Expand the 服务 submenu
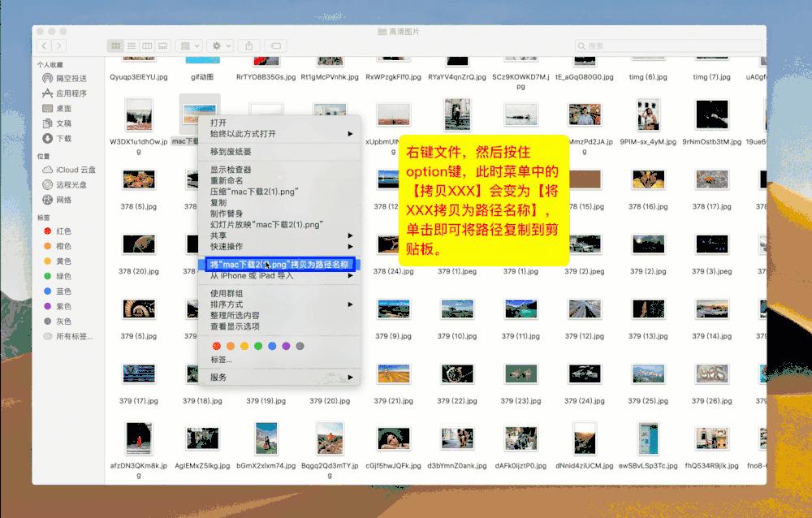This screenshot has height=518, width=812. [x=279, y=377]
